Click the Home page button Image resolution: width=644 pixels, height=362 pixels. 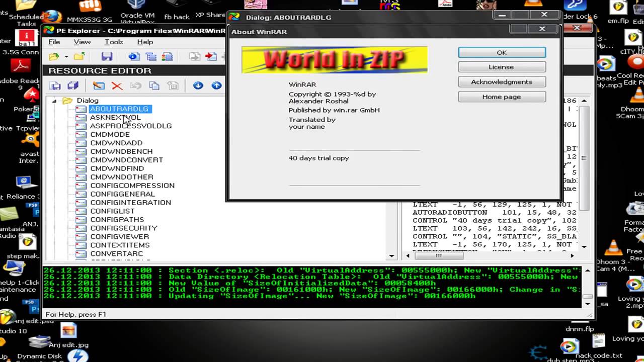(502, 97)
